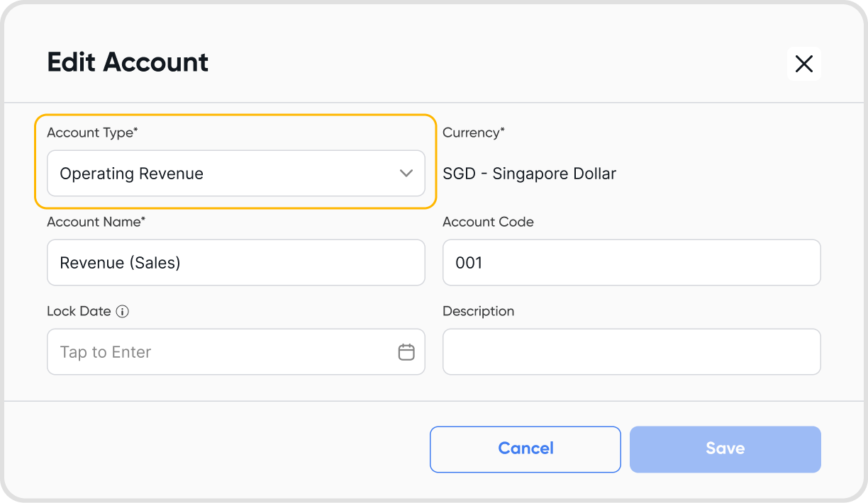Click the Edit Account dialog title

128,62
